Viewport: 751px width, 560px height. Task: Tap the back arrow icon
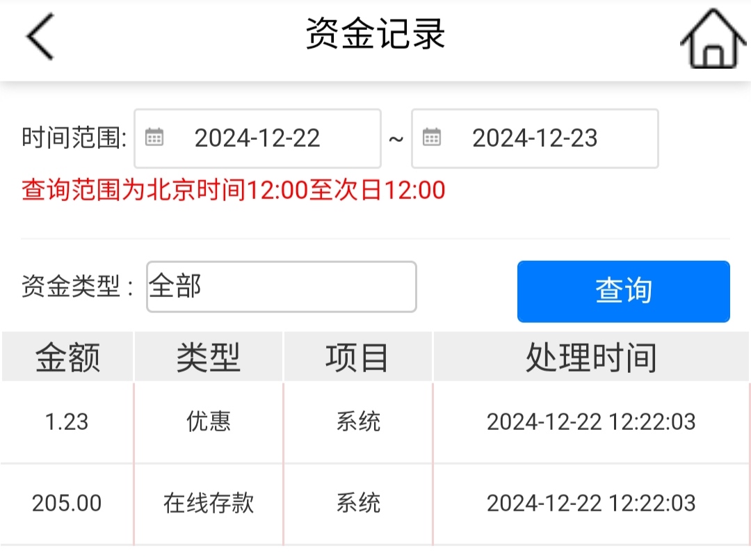[x=40, y=36]
